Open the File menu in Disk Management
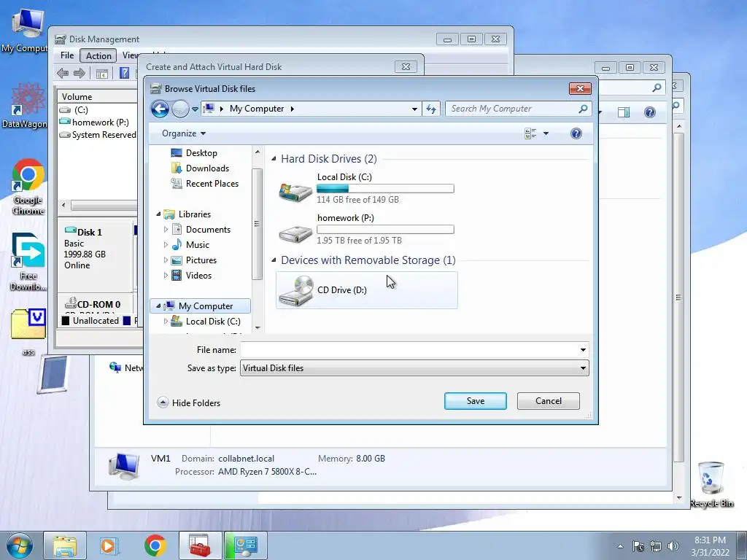 [x=67, y=55]
